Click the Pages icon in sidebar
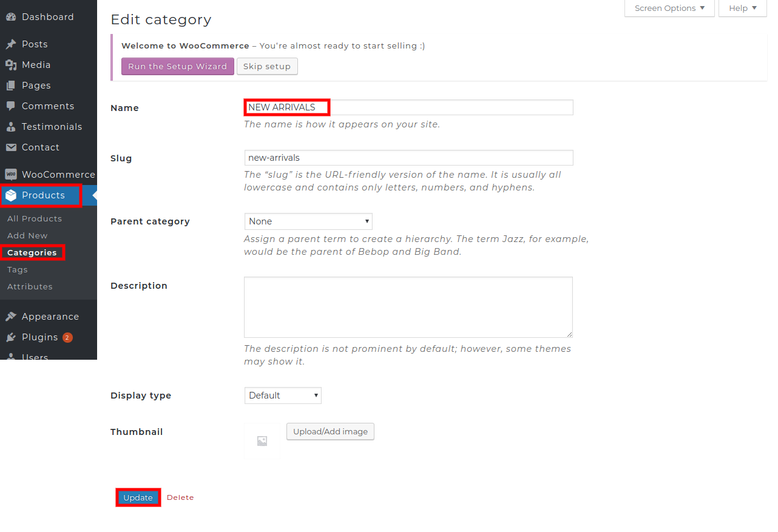This screenshot has width=778, height=532. point(11,86)
